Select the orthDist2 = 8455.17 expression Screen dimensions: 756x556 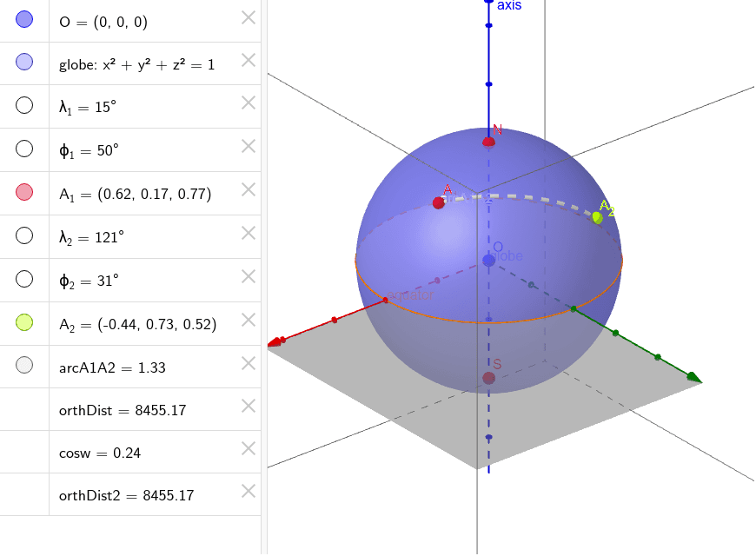coord(126,496)
